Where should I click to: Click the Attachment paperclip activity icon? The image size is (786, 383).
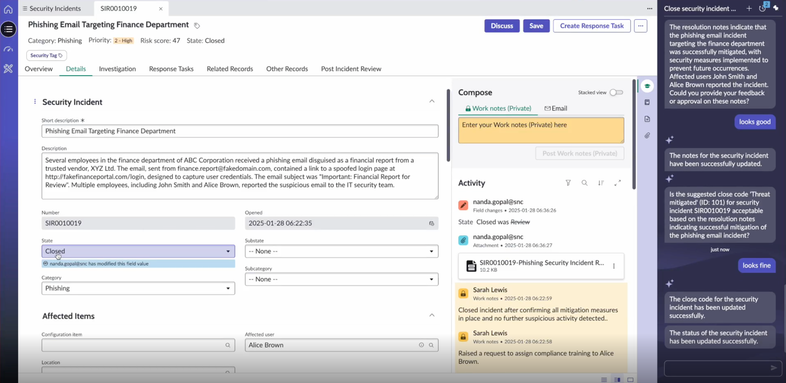[463, 240]
